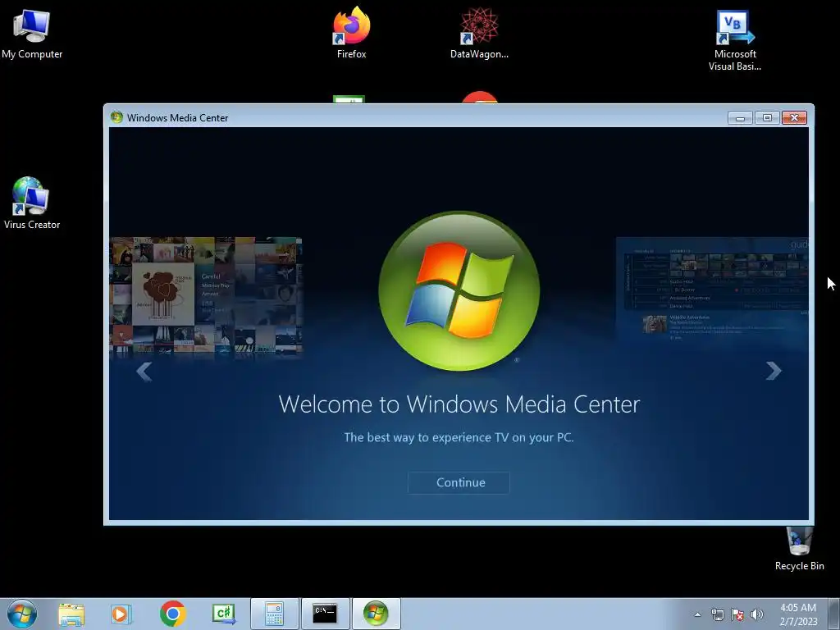Launch Windows Media Player from taskbar
Viewport: 840px width, 630px height.
click(x=121, y=614)
